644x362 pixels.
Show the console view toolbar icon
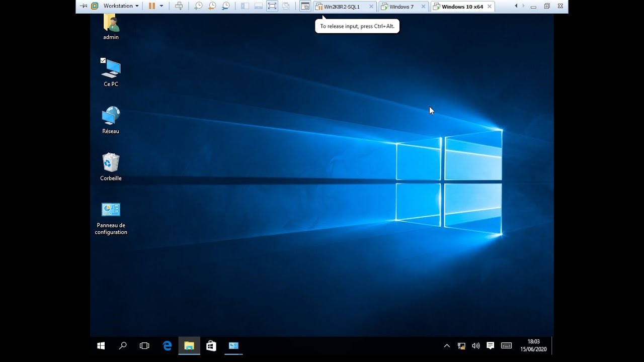305,6
